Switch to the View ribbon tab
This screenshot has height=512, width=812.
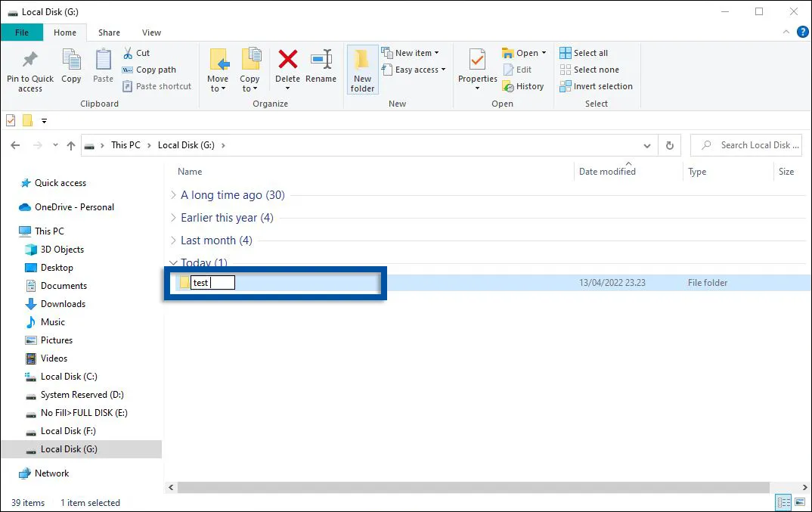pyautogui.click(x=151, y=33)
